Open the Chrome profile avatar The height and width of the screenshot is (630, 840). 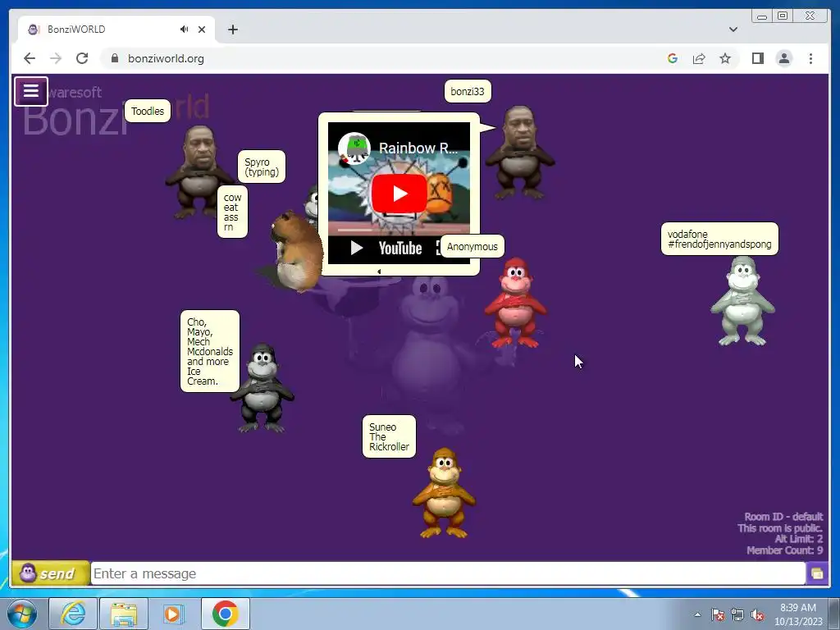click(783, 58)
